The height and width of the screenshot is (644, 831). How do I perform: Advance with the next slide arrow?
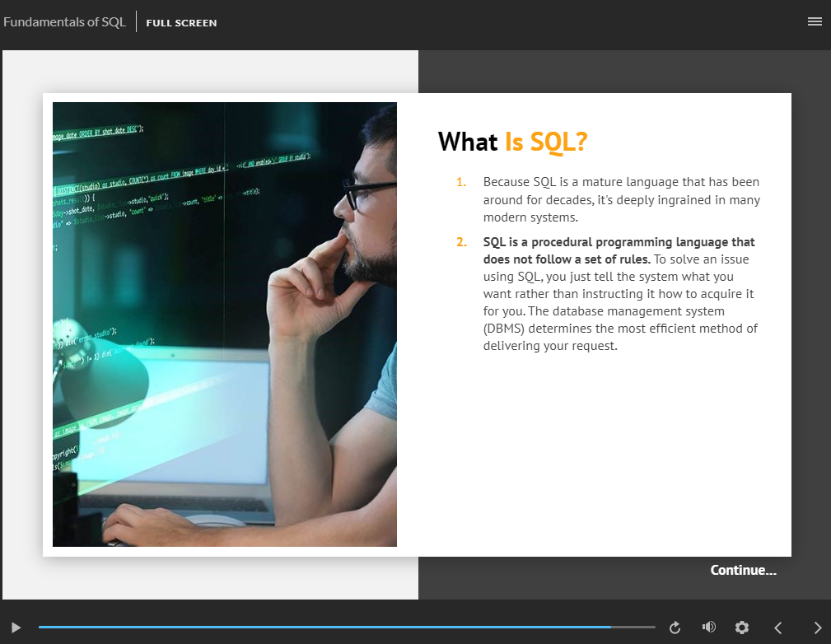coord(817,628)
